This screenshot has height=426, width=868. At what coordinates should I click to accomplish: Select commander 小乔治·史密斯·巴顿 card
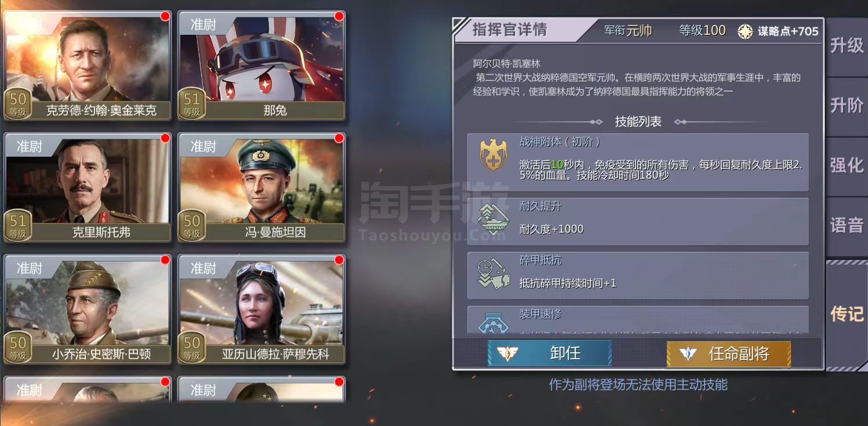coord(88,309)
